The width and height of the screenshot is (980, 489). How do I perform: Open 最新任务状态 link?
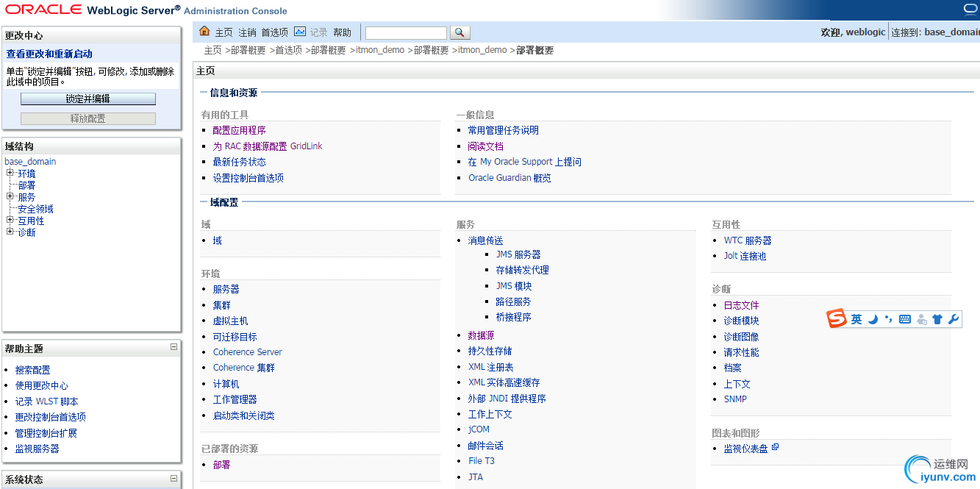pos(239,162)
